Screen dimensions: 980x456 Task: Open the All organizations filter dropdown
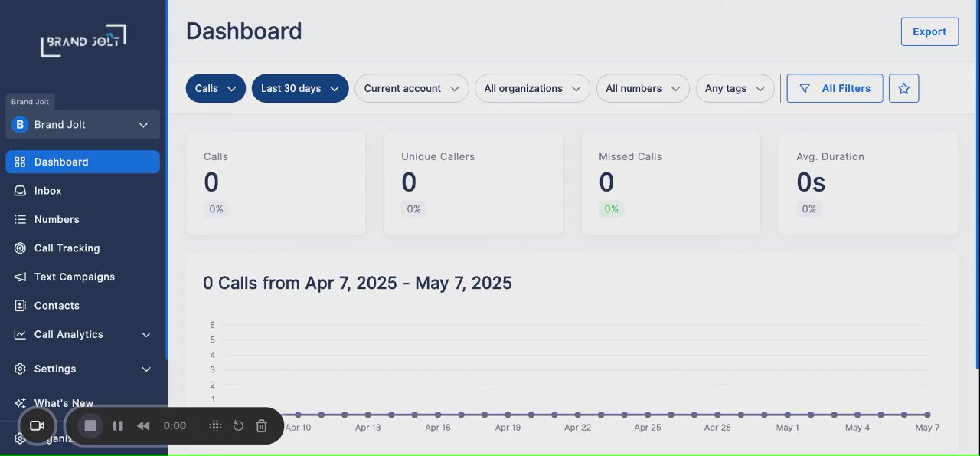pyautogui.click(x=532, y=88)
